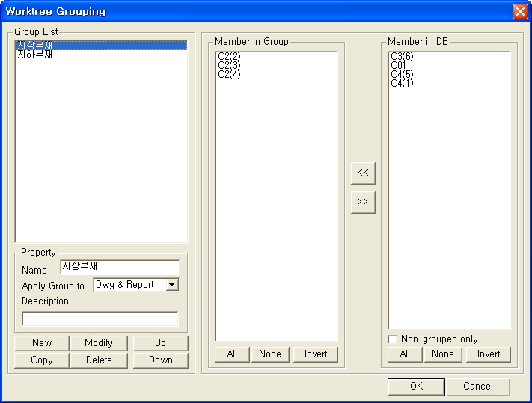The width and height of the screenshot is (532, 403).
Task: Select All in Member in Group
Action: click(232, 354)
